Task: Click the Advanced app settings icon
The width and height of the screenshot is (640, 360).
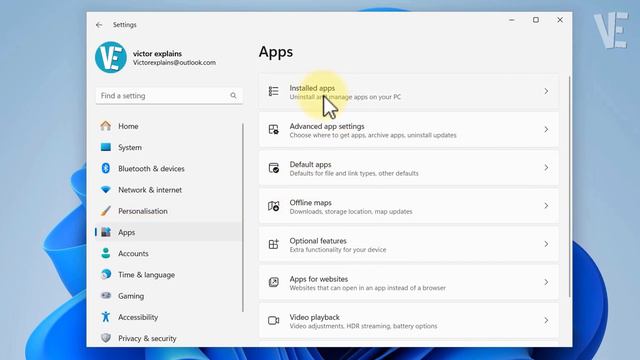Action: point(273,129)
